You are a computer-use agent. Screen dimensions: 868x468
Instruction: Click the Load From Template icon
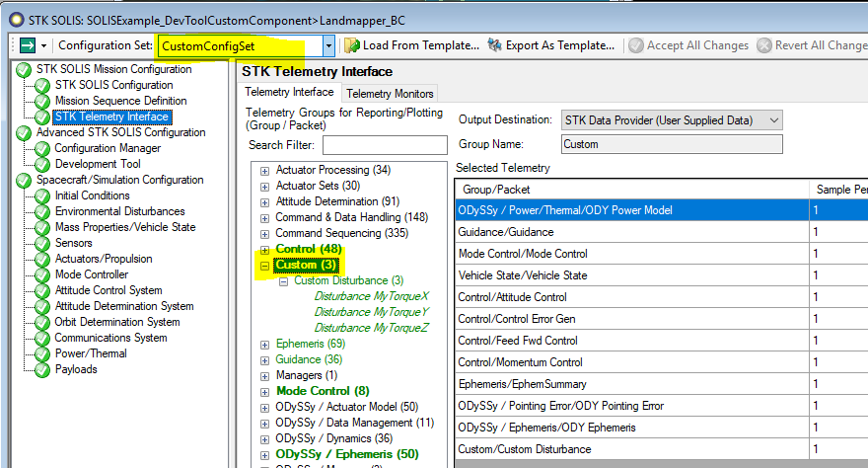[x=351, y=45]
